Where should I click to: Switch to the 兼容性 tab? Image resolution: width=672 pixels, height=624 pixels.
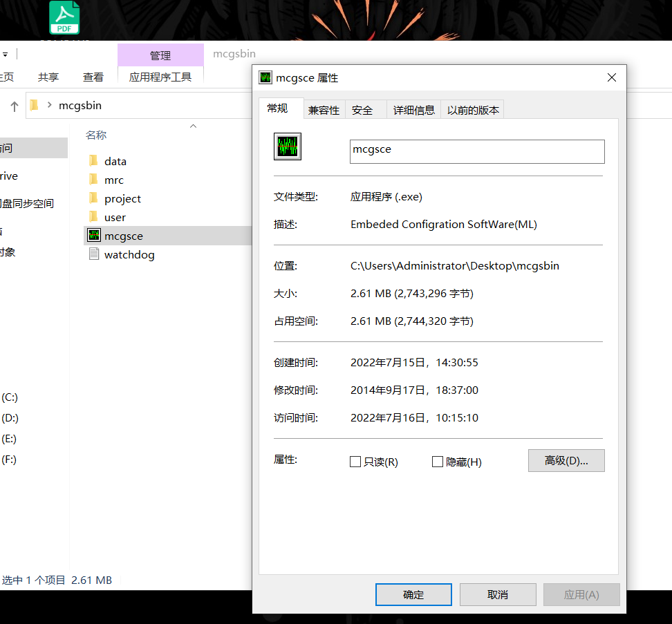point(324,110)
